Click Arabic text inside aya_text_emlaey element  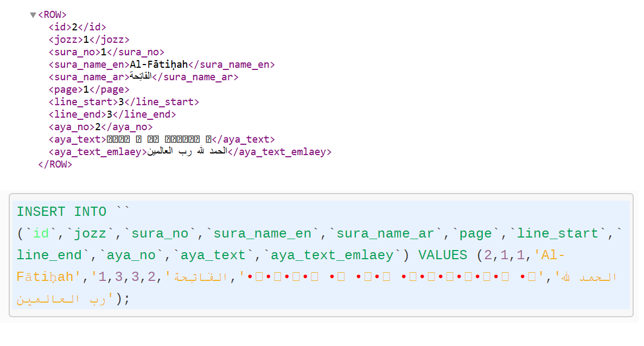[187, 152]
